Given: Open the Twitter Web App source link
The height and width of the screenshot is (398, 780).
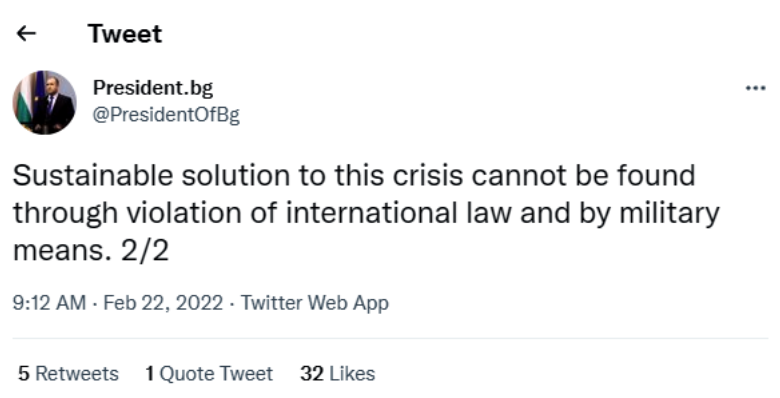Looking at the screenshot, I should [314, 303].
